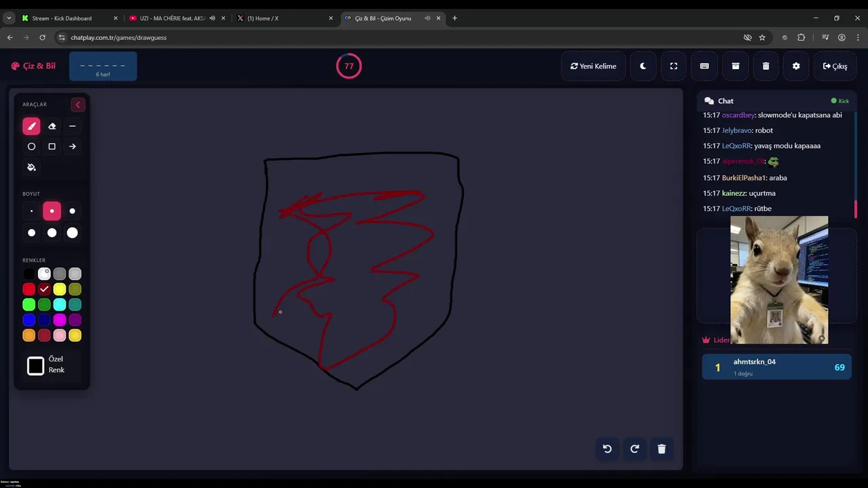Switch to Stream - Kick Dashboard tab
Screen dimensions: 868x488
(69, 18)
